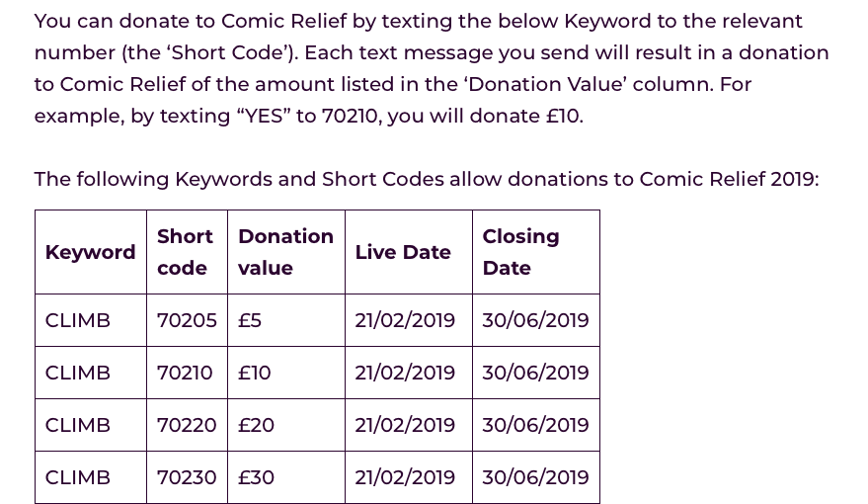
Task: Click the £10 donation value cell
Action: 255,373
